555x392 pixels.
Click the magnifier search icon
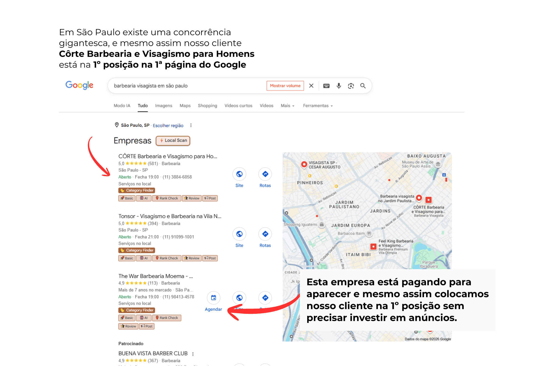[x=363, y=86]
